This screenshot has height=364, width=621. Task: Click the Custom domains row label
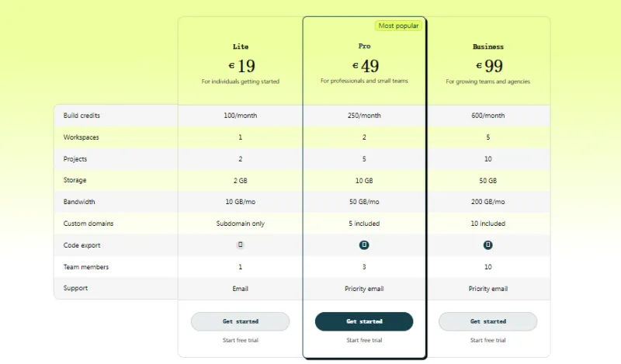(88, 224)
